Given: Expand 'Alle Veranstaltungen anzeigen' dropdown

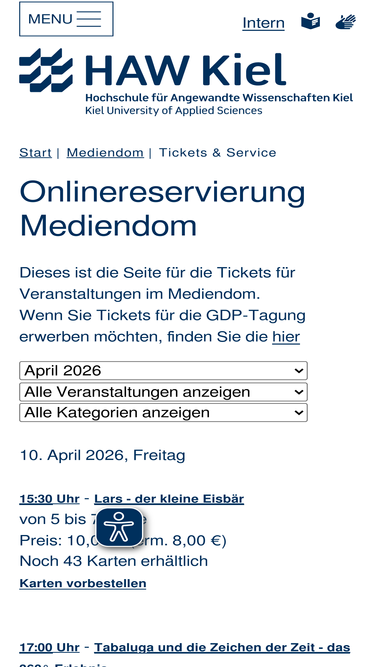Looking at the screenshot, I should pos(163,392).
